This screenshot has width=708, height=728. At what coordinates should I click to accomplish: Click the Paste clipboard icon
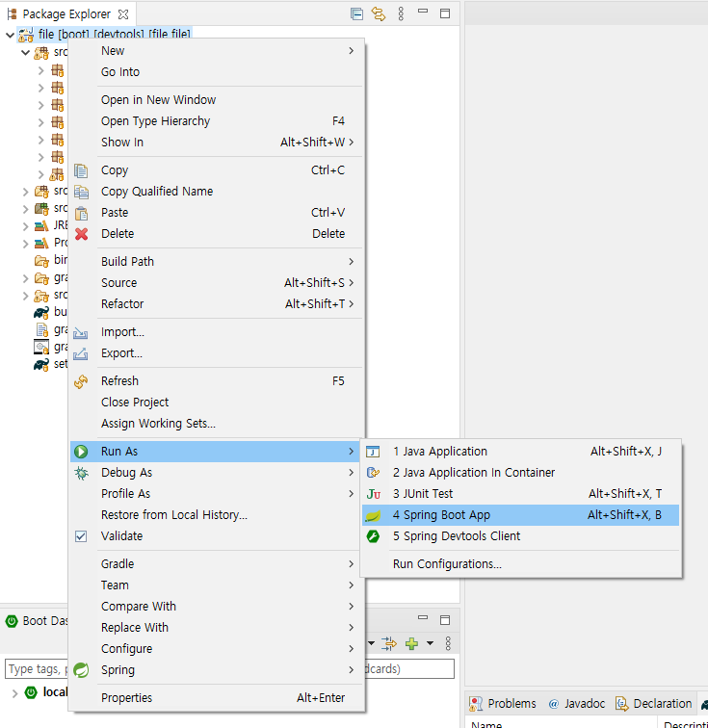81,213
